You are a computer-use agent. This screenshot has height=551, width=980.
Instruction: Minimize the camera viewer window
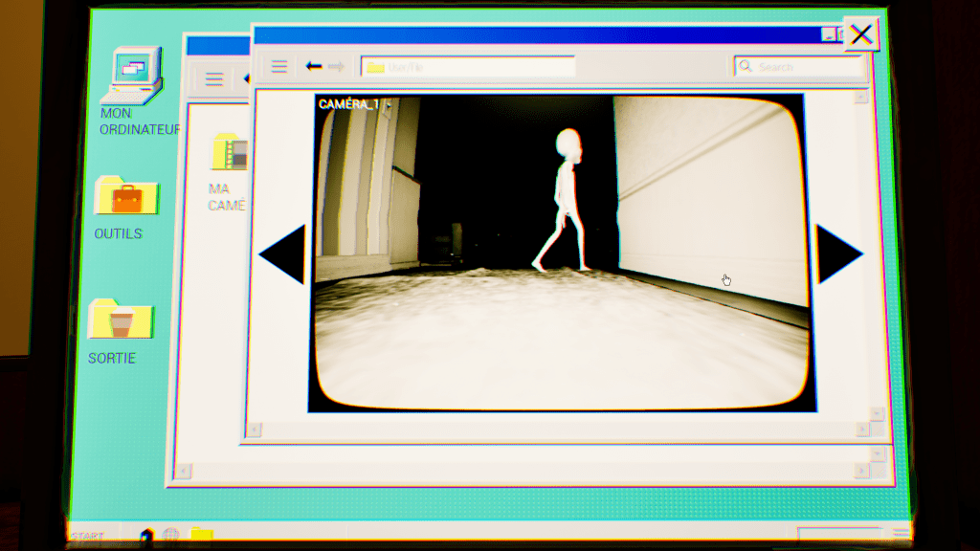(x=828, y=35)
